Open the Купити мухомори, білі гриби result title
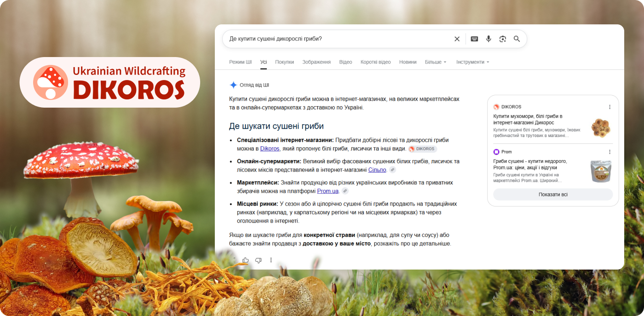 (x=528, y=120)
